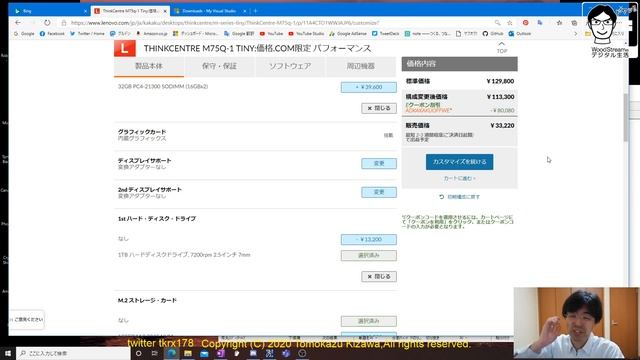Open Microsoft Teams from the taskbar
This screenshot has width=640, height=360.
pos(286,353)
